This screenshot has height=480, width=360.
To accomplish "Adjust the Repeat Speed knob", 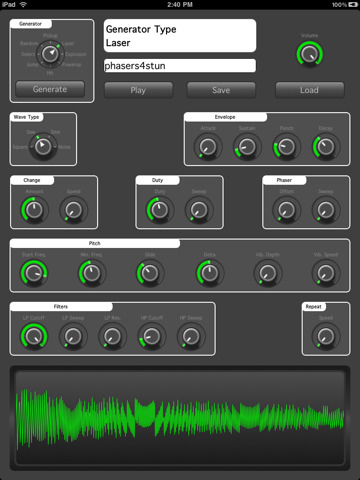I will click(326, 337).
